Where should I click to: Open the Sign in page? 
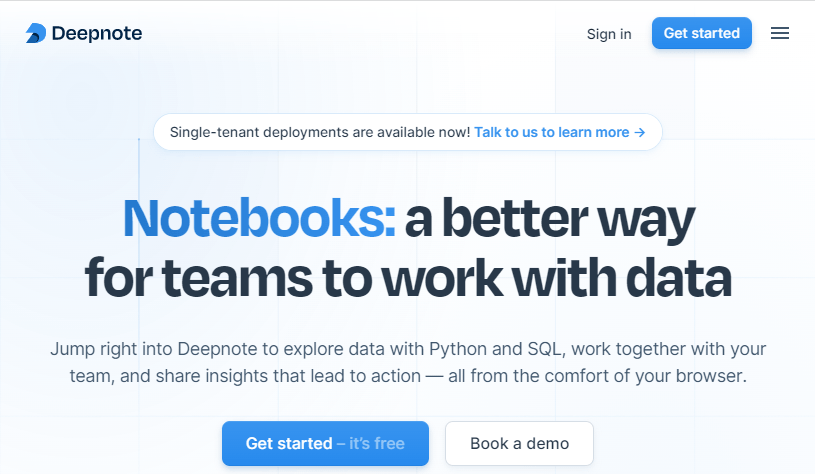pyautogui.click(x=609, y=34)
